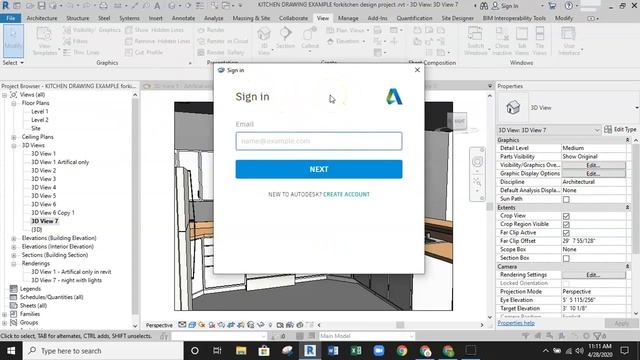The height and width of the screenshot is (360, 640).
Task: Open the CREATE ACCOUNT link
Action: (346, 194)
